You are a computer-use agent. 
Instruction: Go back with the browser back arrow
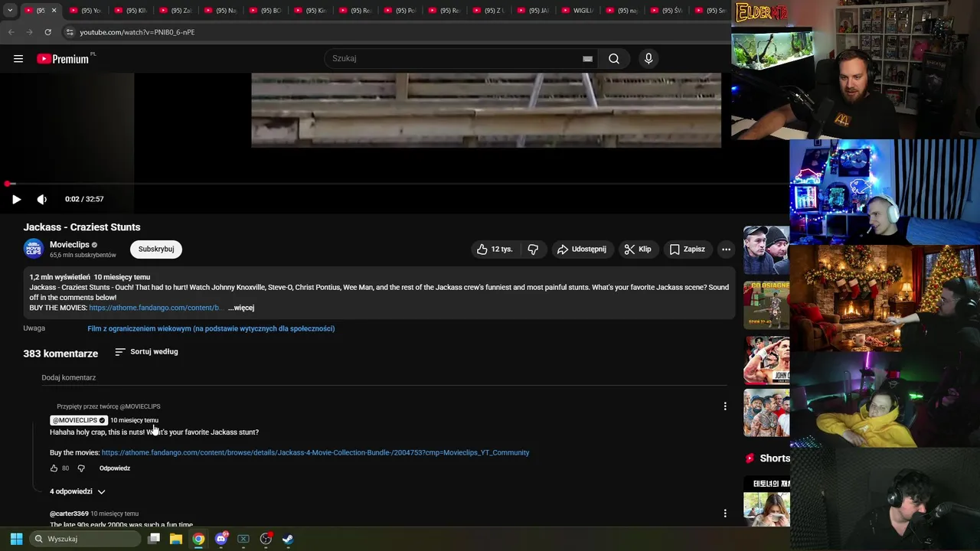[x=11, y=32]
